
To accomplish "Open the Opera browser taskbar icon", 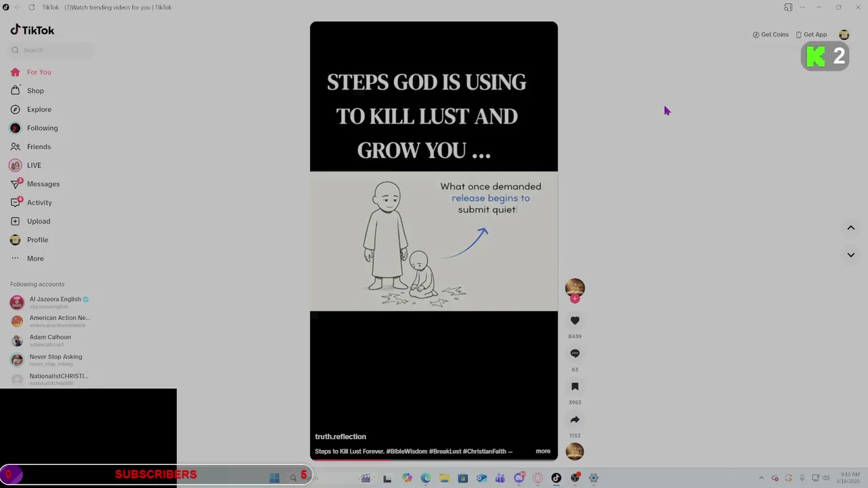I will [x=538, y=479].
